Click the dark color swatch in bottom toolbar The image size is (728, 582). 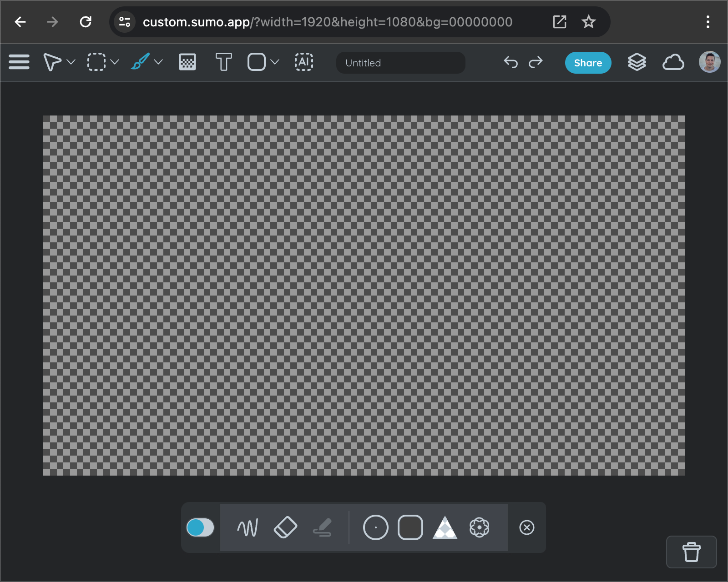[x=410, y=528]
